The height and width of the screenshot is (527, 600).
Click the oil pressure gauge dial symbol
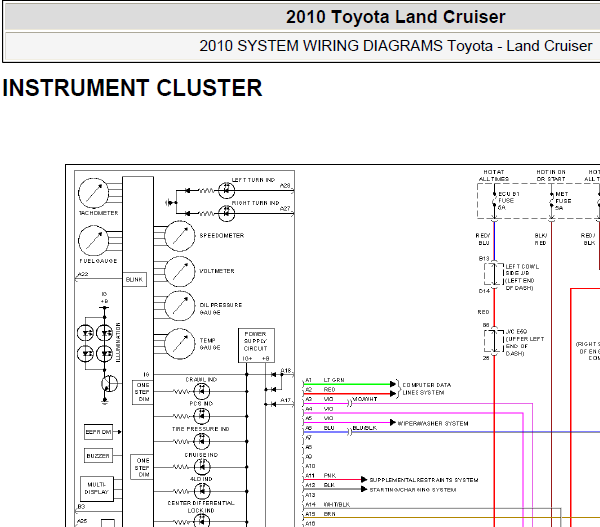[180, 306]
